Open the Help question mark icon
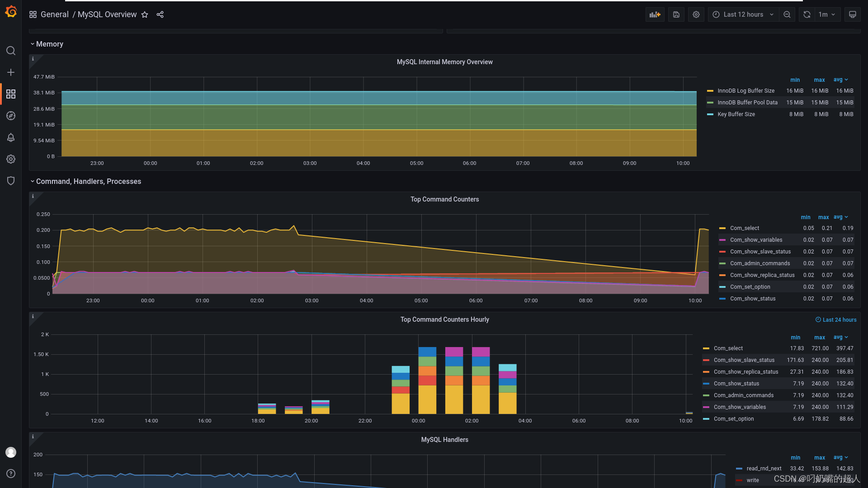 coord(11,474)
